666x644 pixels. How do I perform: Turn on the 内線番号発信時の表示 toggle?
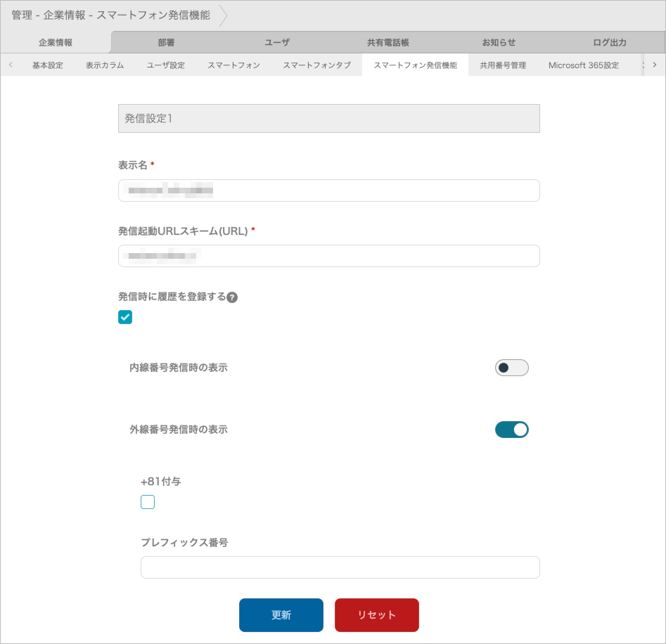[x=511, y=368]
